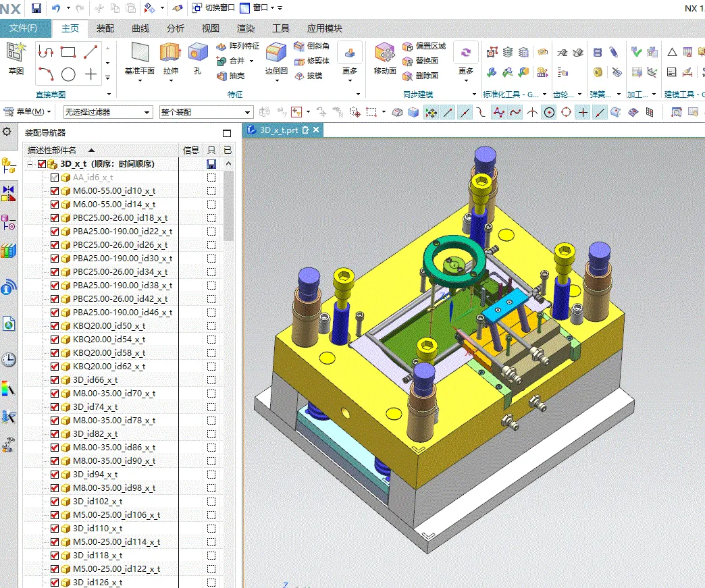Sort by Descriptive Part Name (描述性部件名) column header
Screen dimensions: 705x588
[x=101, y=150]
